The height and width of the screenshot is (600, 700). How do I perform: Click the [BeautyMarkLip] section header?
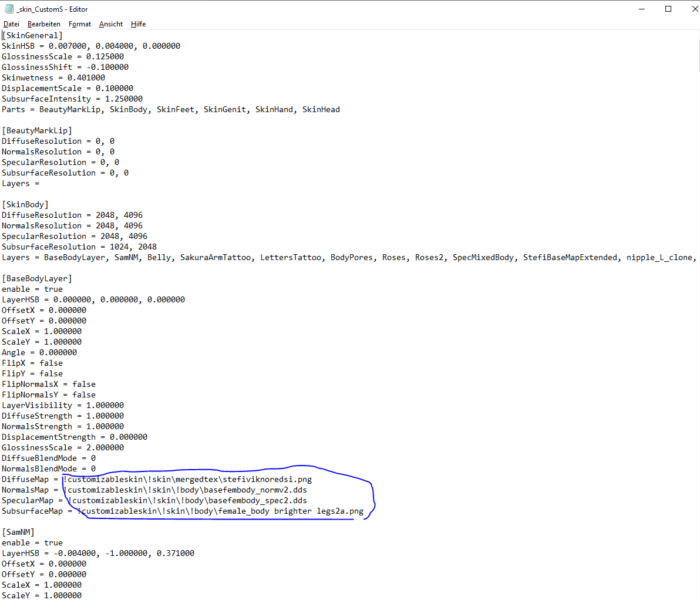(37, 131)
